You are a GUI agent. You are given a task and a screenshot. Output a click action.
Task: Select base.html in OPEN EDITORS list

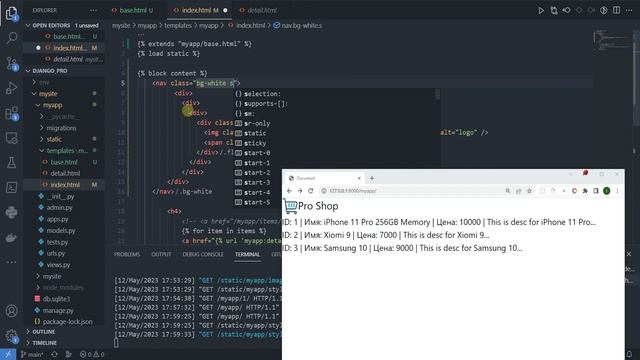click(69, 36)
